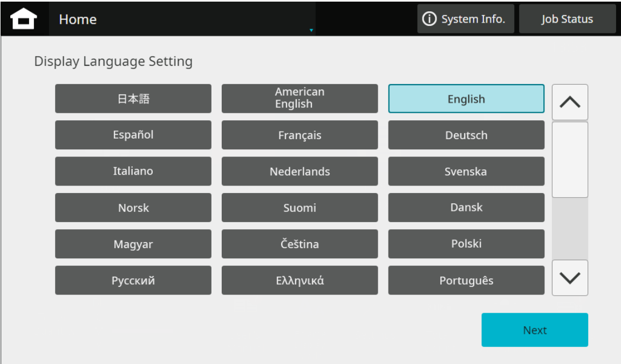The width and height of the screenshot is (621, 364).
Task: Select the highlighted English option
Action: tap(466, 99)
